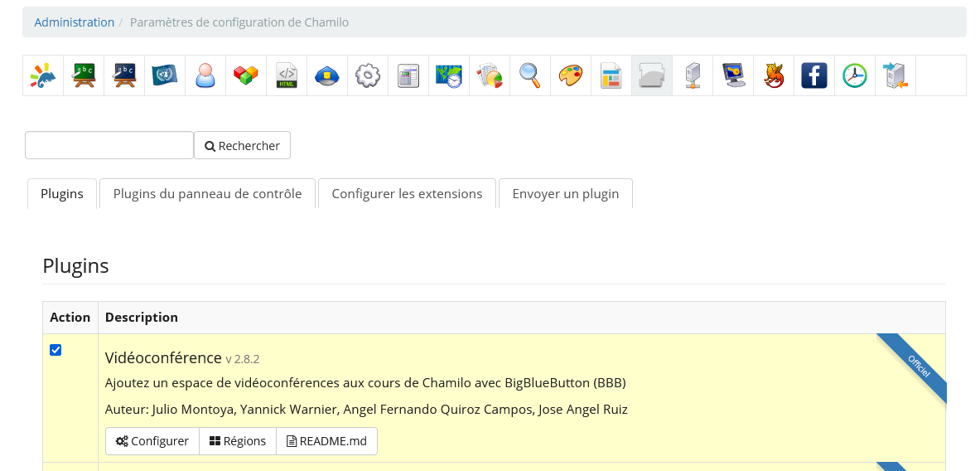Click the Rechercher button
The image size is (980, 471).
coord(243,145)
